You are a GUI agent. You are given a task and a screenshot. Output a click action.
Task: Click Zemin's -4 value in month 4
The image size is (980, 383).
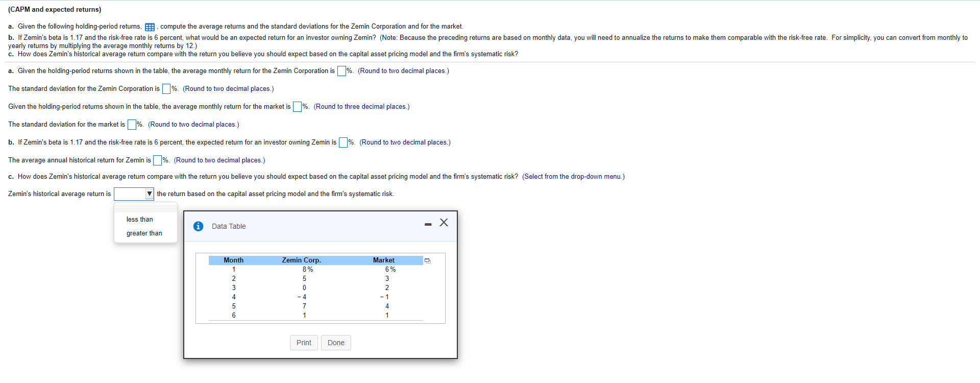(302, 297)
